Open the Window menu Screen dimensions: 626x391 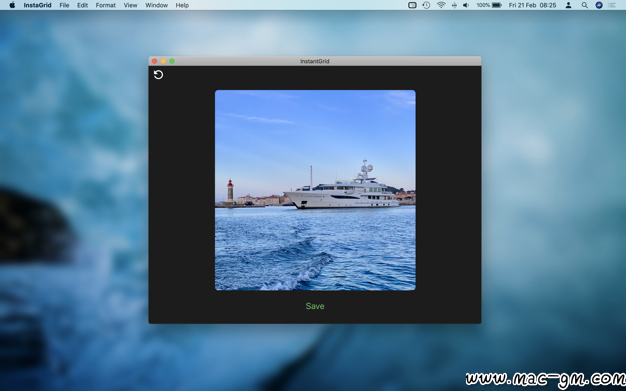[x=156, y=5]
